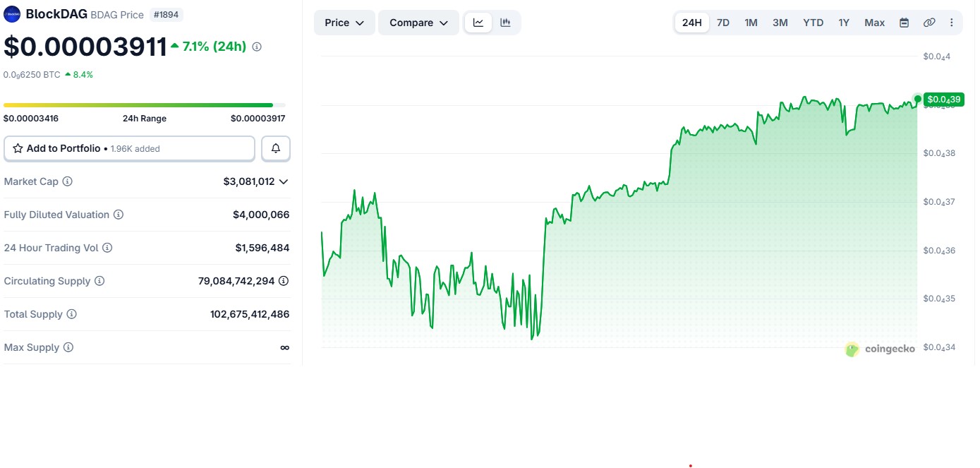Click info icon beside 24 Hour Trading Vol

pyautogui.click(x=107, y=248)
